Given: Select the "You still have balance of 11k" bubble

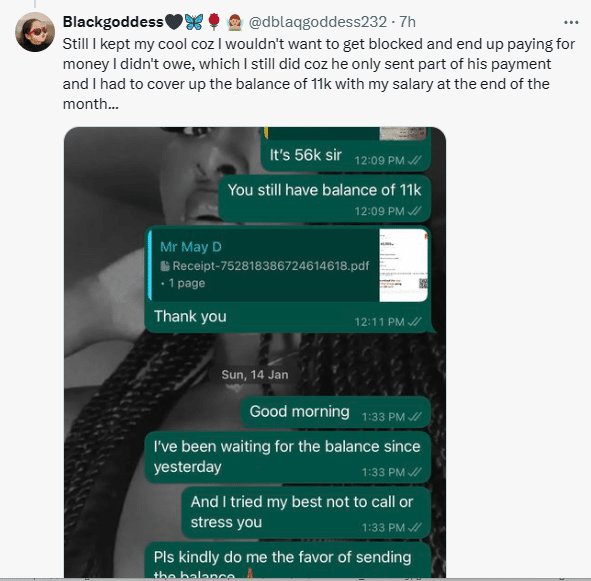Looking at the screenshot, I should click(x=325, y=199).
